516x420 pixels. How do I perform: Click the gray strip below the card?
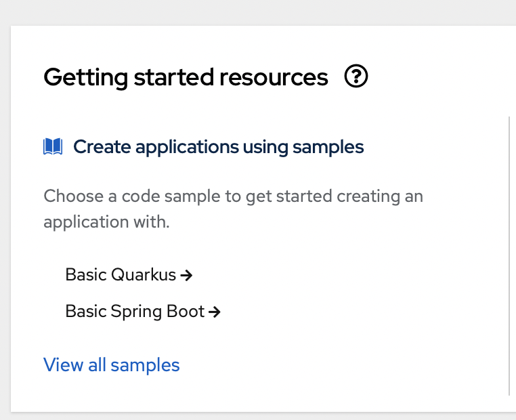257,416
